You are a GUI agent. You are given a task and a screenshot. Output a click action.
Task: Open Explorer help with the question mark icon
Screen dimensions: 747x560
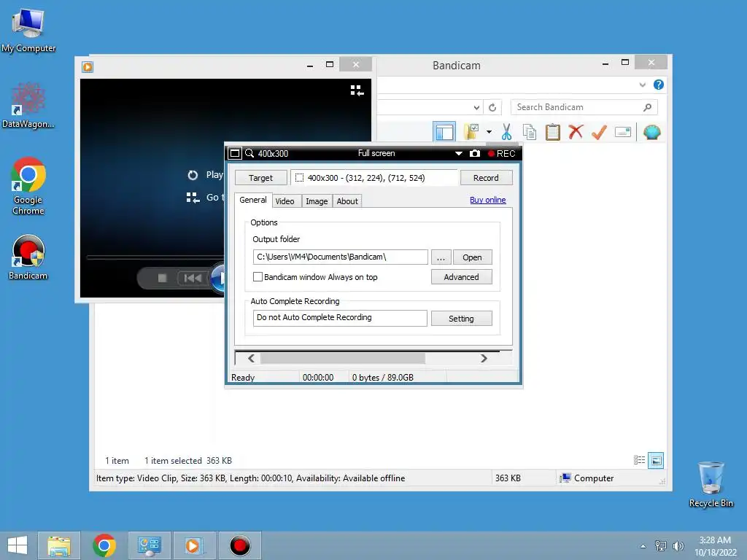[x=659, y=85]
